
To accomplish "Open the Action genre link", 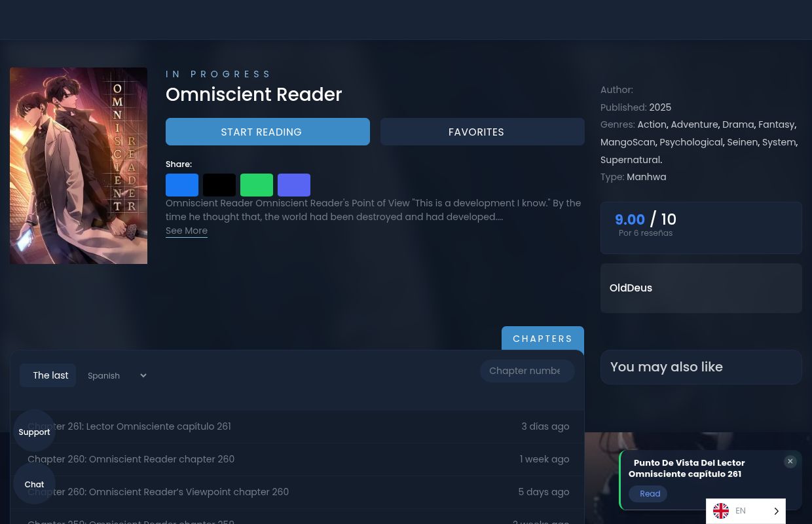I will click(652, 124).
